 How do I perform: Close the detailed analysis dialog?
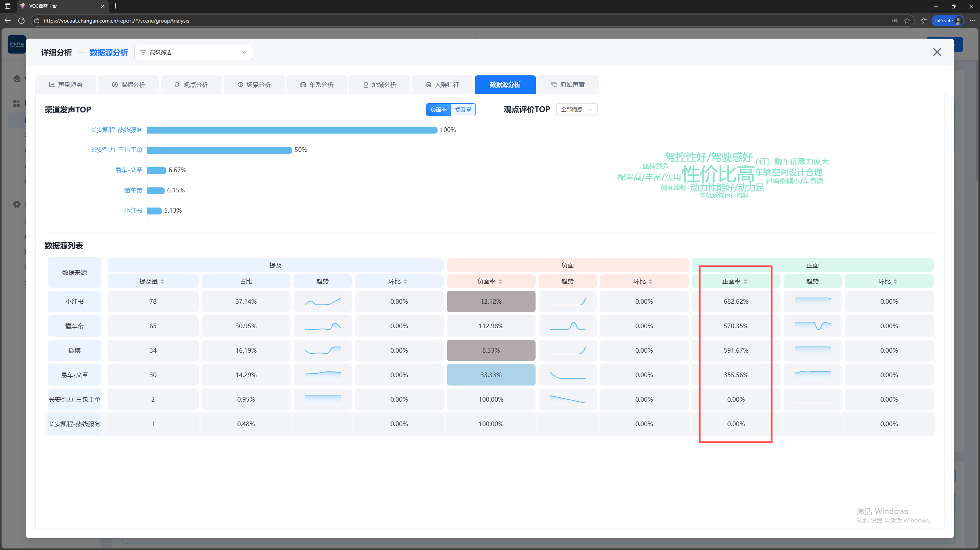[937, 52]
